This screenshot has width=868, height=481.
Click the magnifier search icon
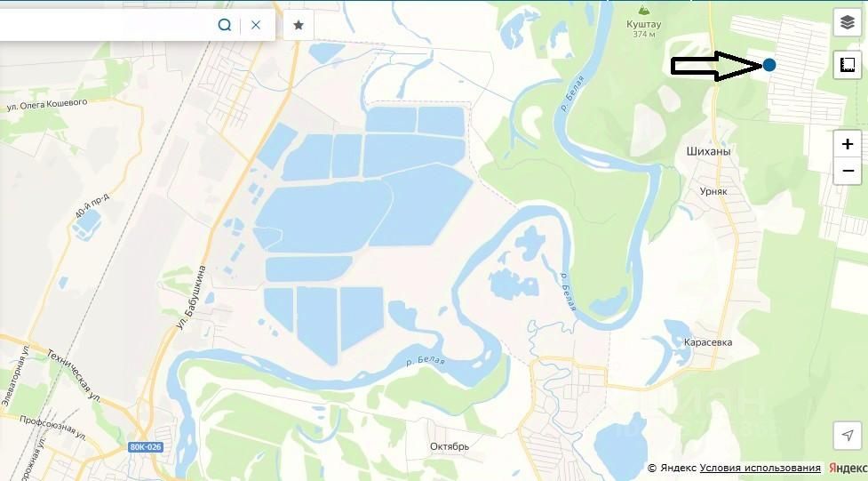pos(224,25)
